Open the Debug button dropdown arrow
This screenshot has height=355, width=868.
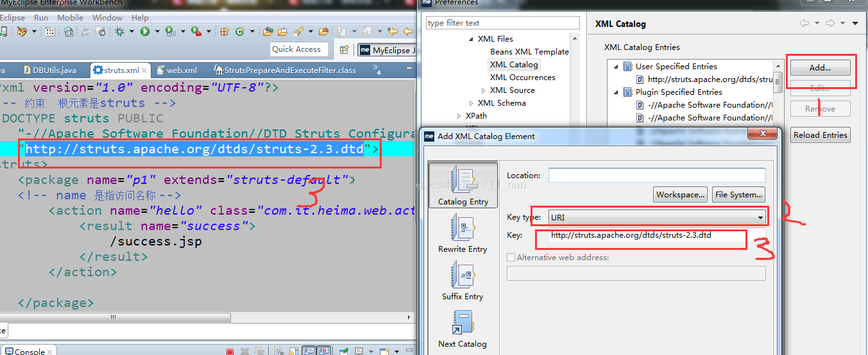(132, 31)
